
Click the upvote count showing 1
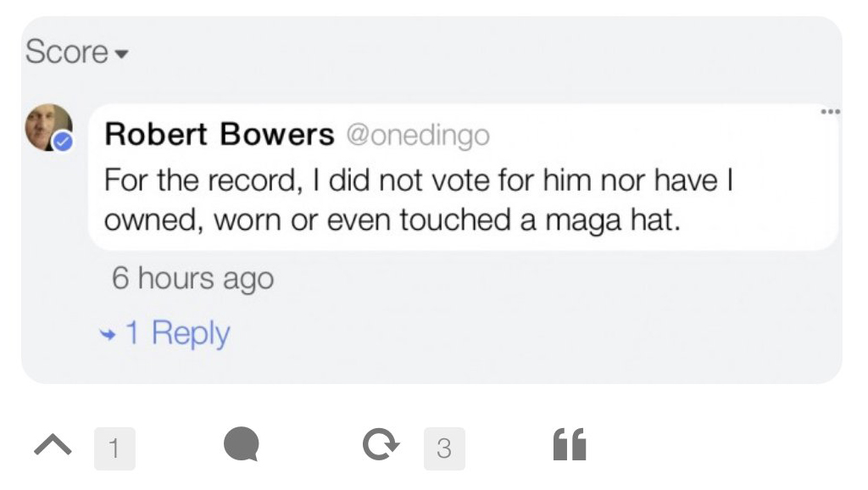[114, 448]
